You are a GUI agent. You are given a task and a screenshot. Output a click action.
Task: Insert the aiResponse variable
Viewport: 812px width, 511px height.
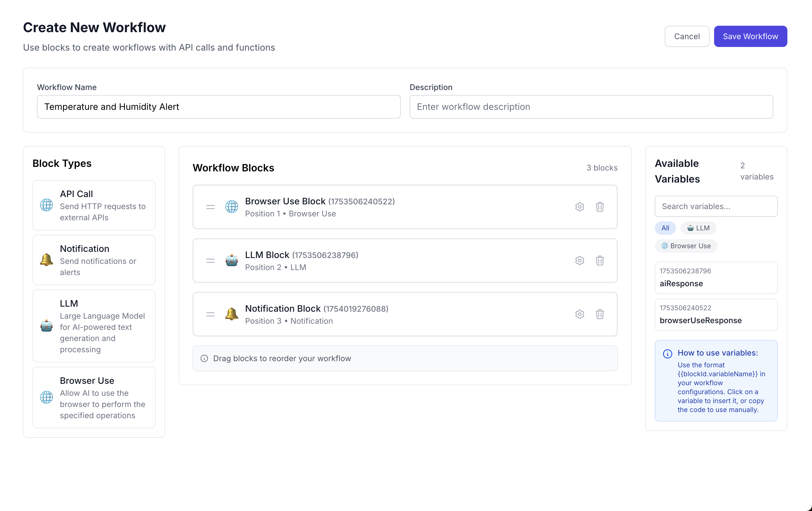pos(716,278)
